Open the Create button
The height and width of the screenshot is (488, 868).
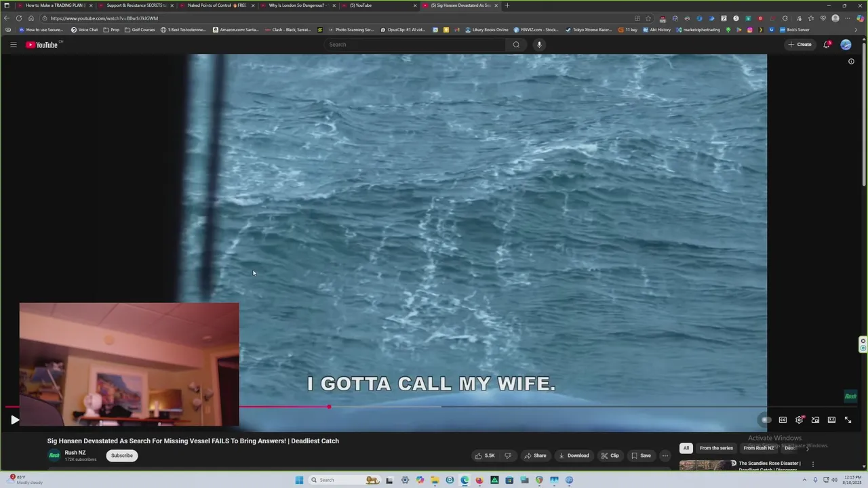tap(800, 45)
